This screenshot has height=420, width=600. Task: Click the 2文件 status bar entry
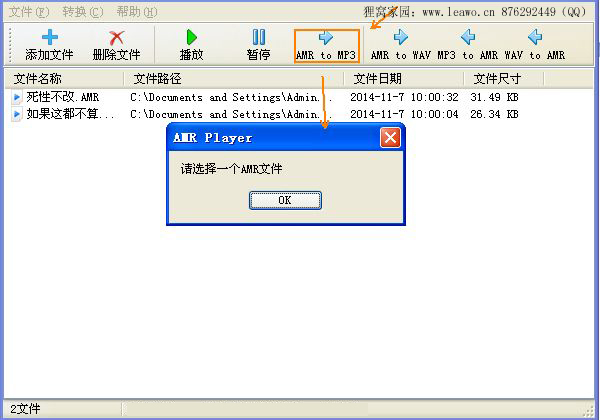[25, 409]
